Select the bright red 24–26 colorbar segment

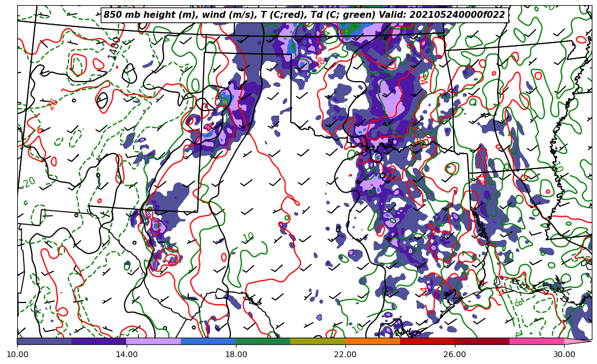coord(427,341)
